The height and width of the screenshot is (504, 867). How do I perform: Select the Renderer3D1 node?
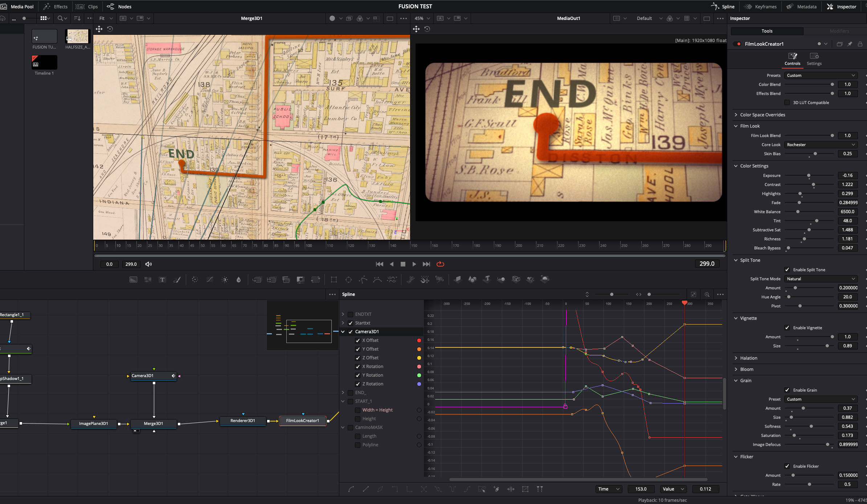tap(243, 421)
